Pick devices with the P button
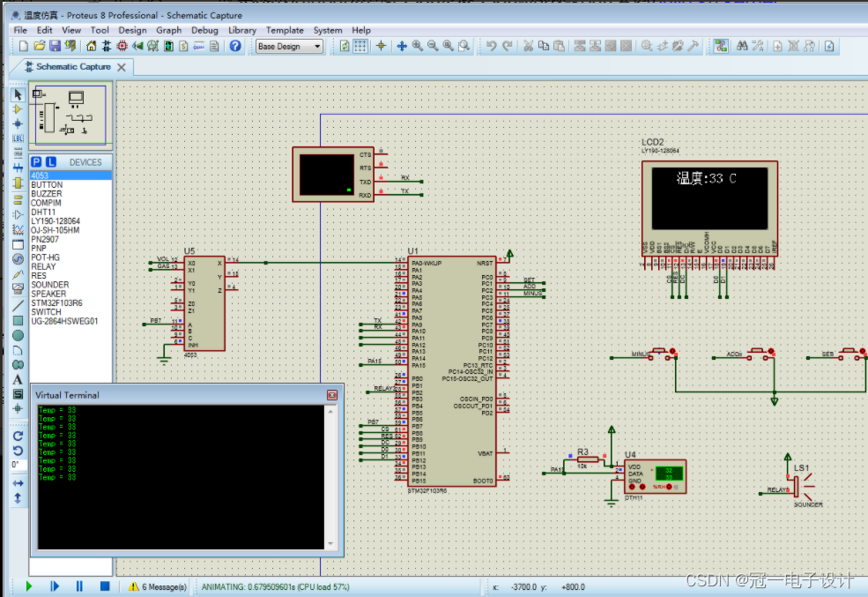This screenshot has width=868, height=597. point(36,161)
